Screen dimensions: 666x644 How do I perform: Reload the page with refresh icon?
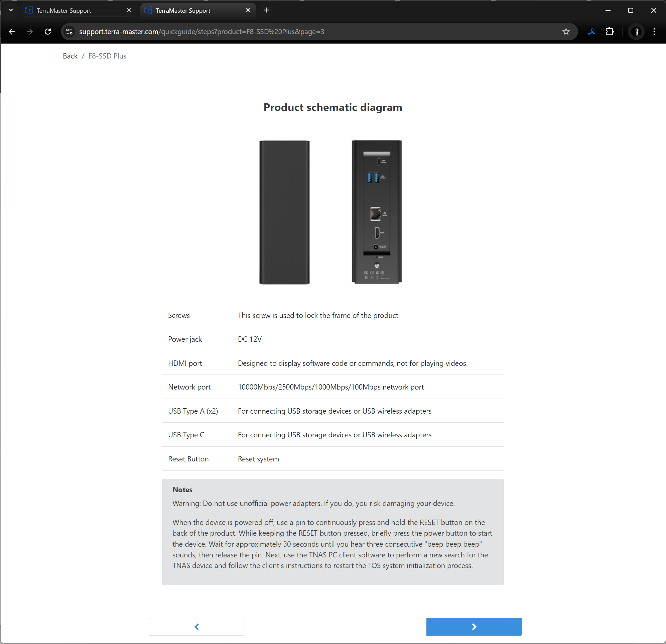click(48, 32)
